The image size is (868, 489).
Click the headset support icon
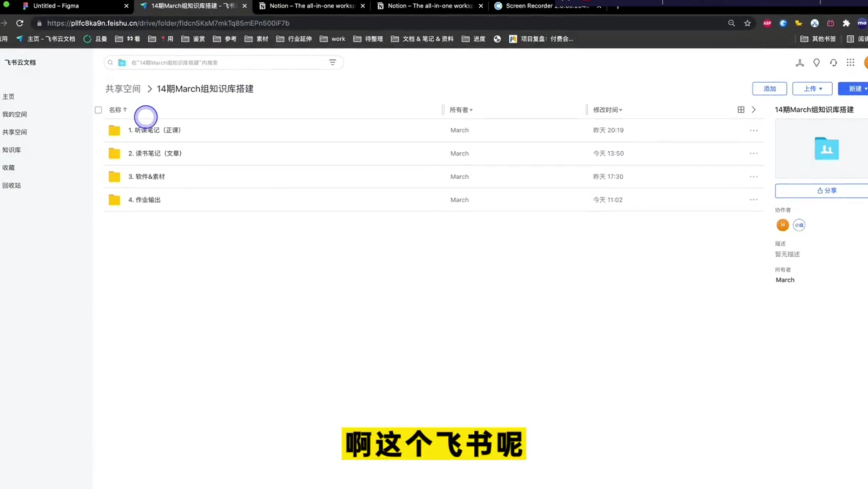click(834, 63)
